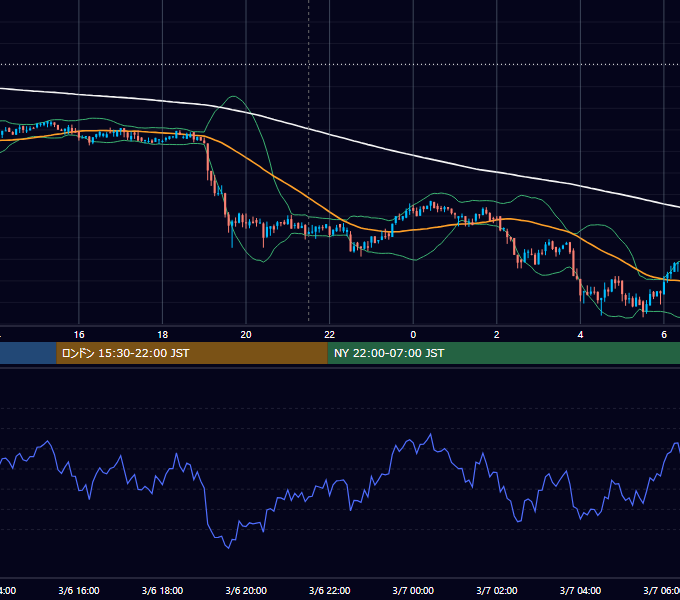
Task: Click the time axis label 6
Action: tap(664, 335)
